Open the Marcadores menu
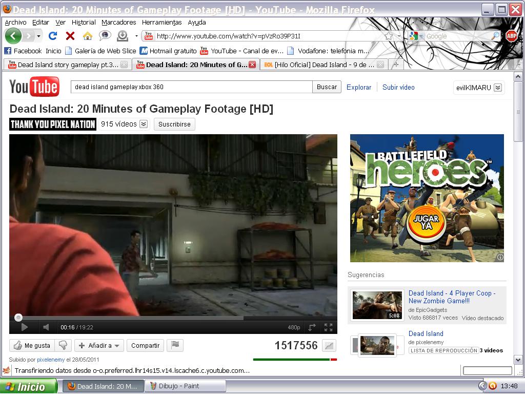Image resolution: width=525 pixels, height=420 pixels. tap(118, 23)
